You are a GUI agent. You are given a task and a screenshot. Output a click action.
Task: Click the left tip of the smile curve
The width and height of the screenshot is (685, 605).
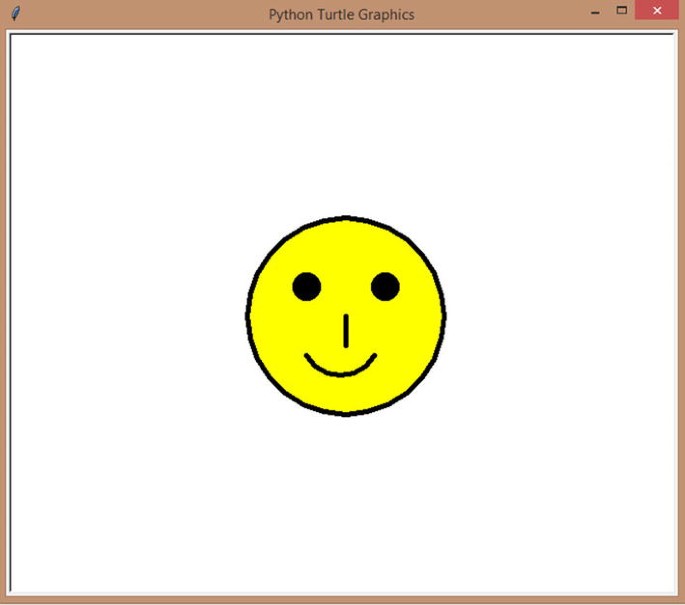308,355
